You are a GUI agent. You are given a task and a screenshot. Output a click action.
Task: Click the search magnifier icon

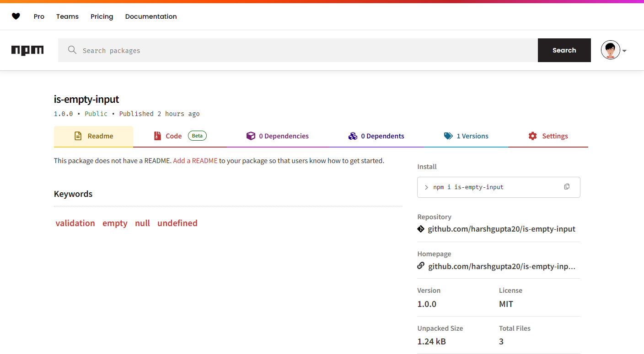[x=72, y=50]
